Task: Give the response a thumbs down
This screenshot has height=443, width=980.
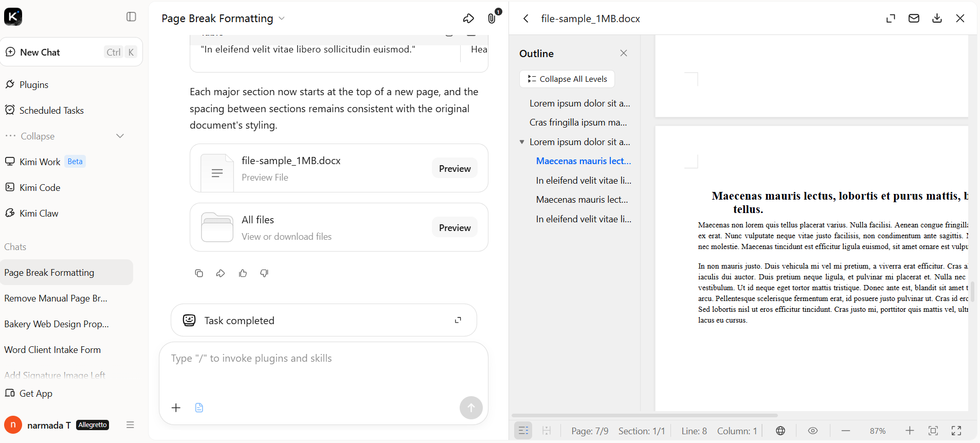Action: tap(264, 273)
